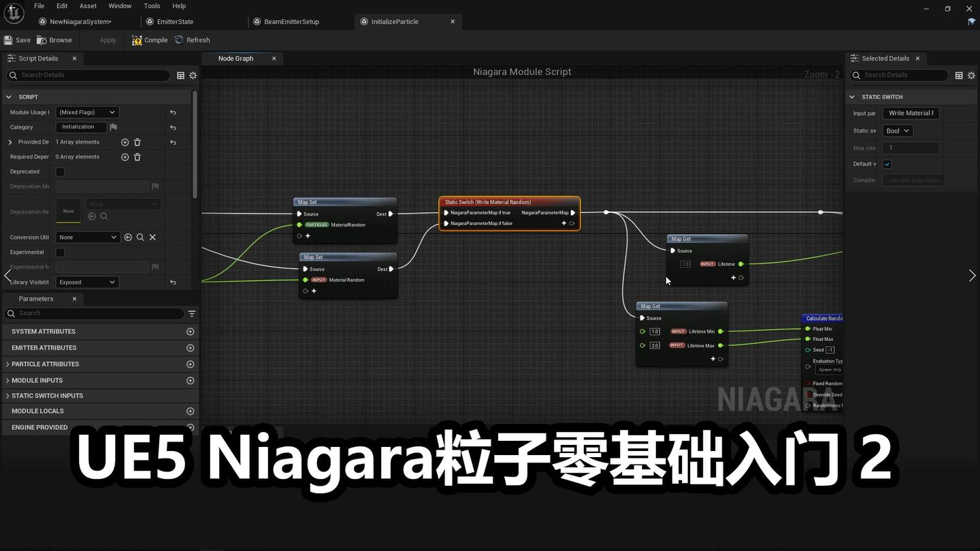Reset Category to default arrow
This screenshot has width=980, height=551.
point(173,127)
